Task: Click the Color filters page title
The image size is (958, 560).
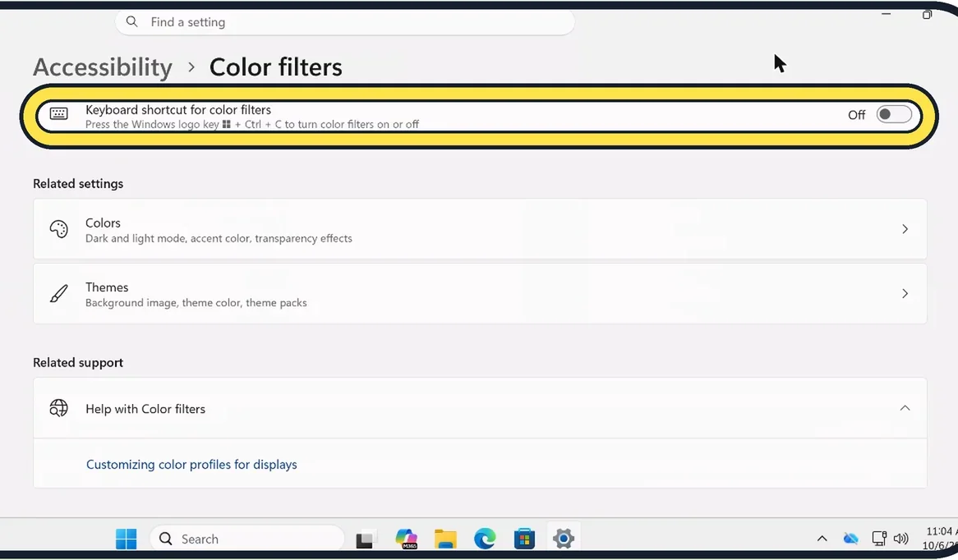Action: (275, 67)
